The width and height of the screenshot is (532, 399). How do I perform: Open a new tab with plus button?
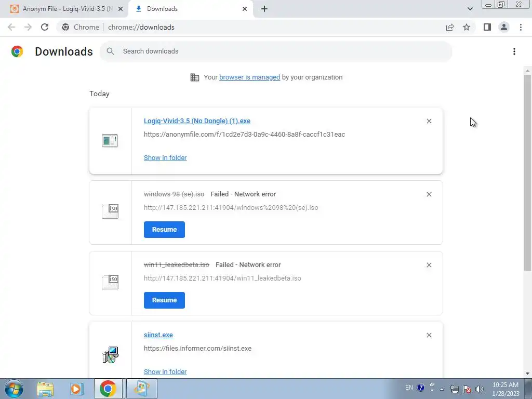264,9
